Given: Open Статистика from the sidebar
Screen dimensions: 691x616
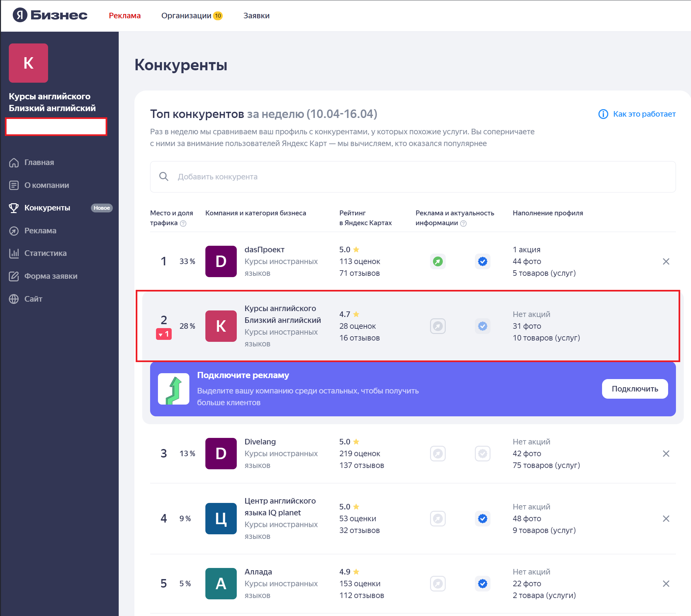Looking at the screenshot, I should tap(45, 253).
